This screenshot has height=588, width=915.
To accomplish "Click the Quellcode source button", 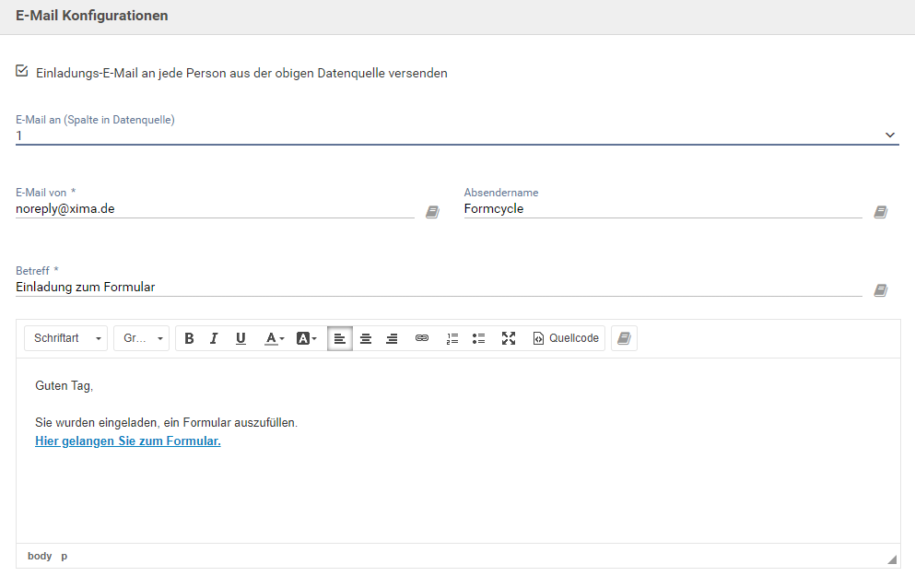I will pos(566,338).
